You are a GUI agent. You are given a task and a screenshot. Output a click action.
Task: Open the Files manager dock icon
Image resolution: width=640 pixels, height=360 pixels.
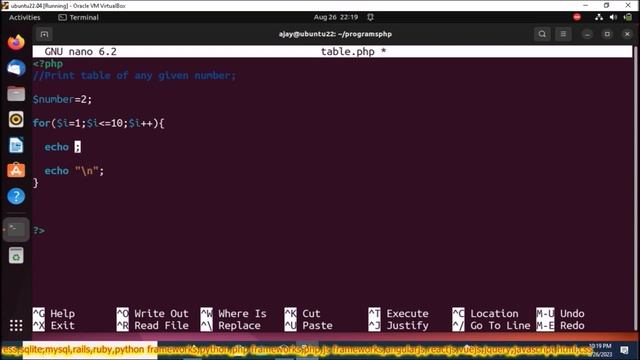(16, 93)
